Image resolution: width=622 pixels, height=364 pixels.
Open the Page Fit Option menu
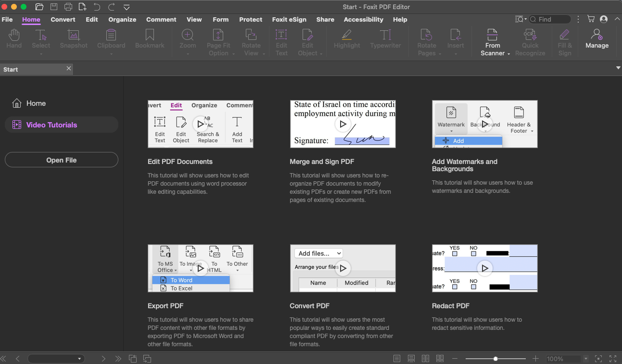click(221, 42)
